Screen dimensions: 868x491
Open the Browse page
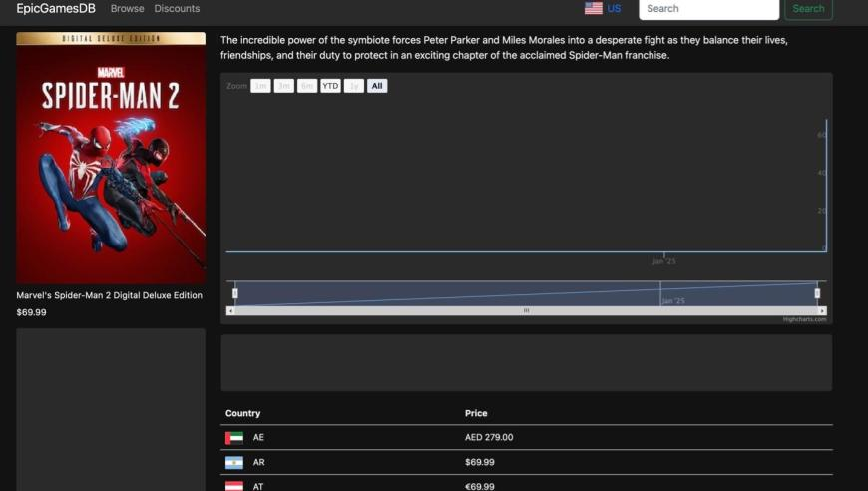click(128, 8)
